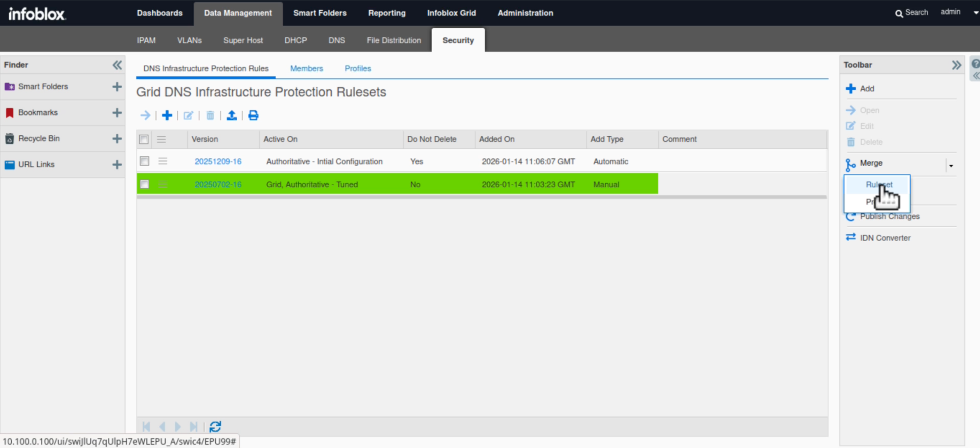Image resolution: width=980 pixels, height=448 pixels.
Task: Go to previous page with the pager arrow
Action: (162, 426)
